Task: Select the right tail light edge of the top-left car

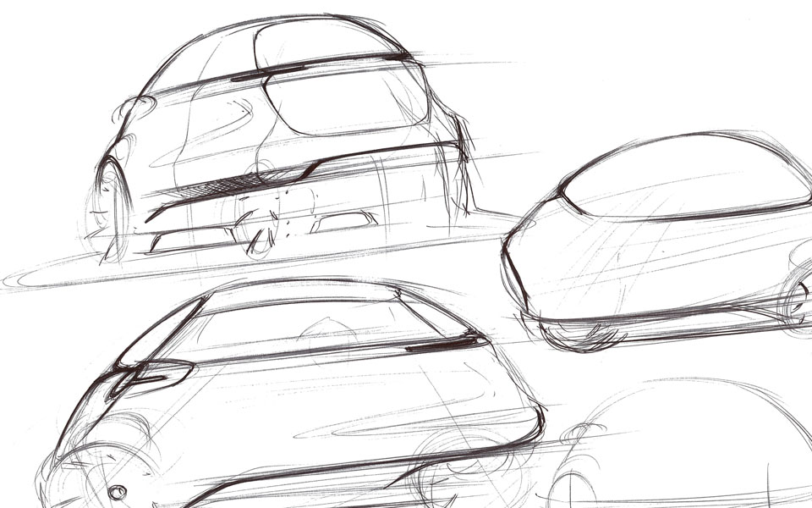Action: [462, 140]
